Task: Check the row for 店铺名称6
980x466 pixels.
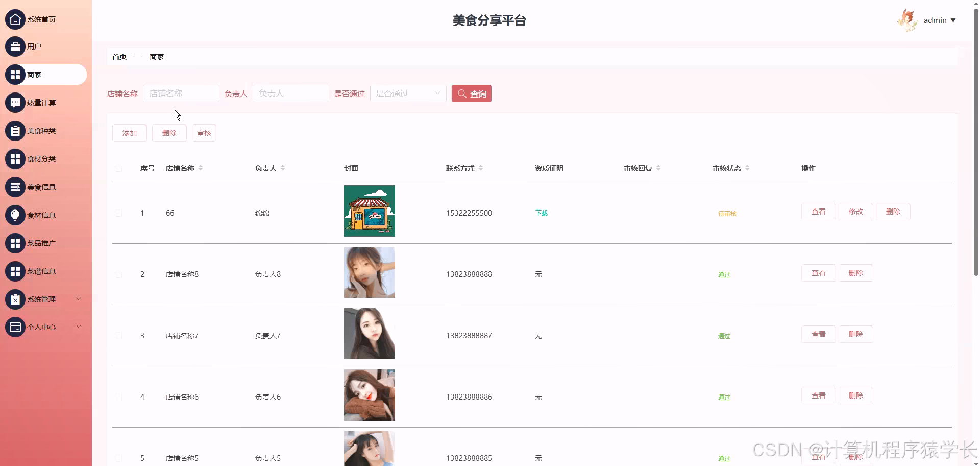Action: click(118, 397)
